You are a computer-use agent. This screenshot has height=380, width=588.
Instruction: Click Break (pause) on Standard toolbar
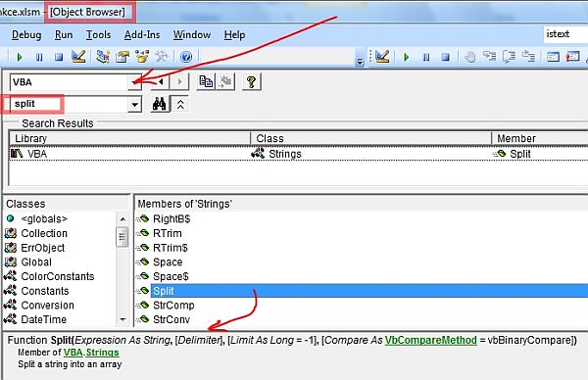point(39,57)
